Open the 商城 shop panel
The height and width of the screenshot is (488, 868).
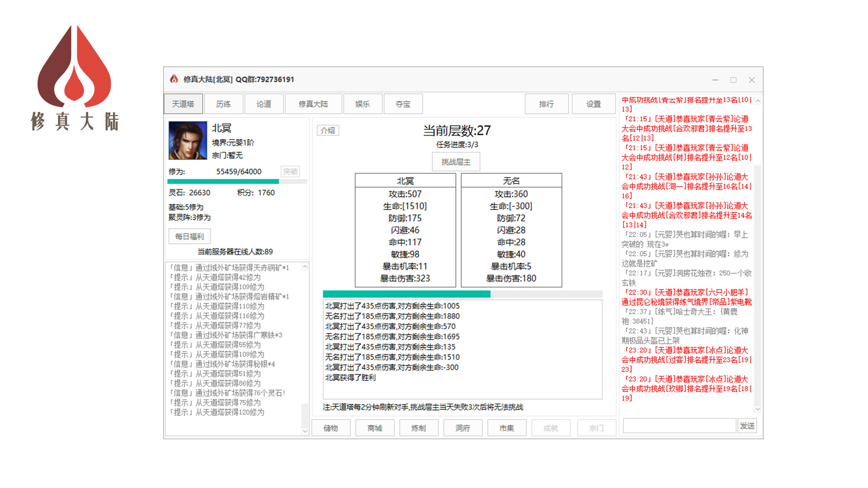click(x=375, y=427)
